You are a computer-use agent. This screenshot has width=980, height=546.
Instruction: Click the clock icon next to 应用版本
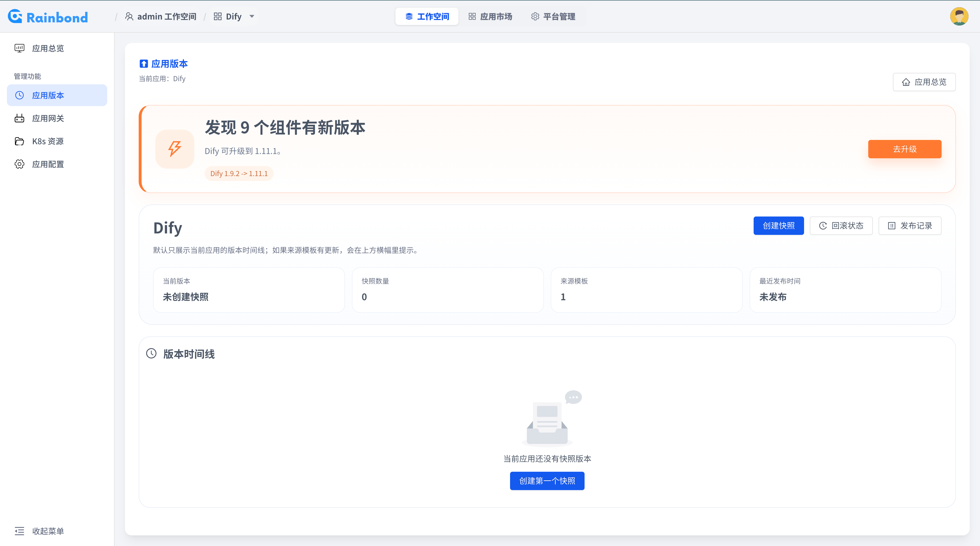(x=19, y=95)
